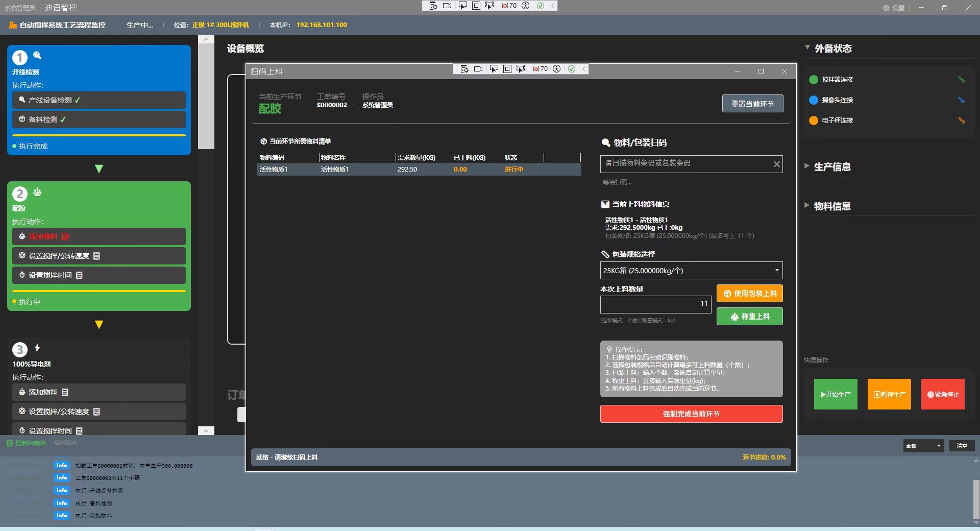
Task: Click camera icon in 扫码上料 dialog toolbar
Action: (478, 69)
